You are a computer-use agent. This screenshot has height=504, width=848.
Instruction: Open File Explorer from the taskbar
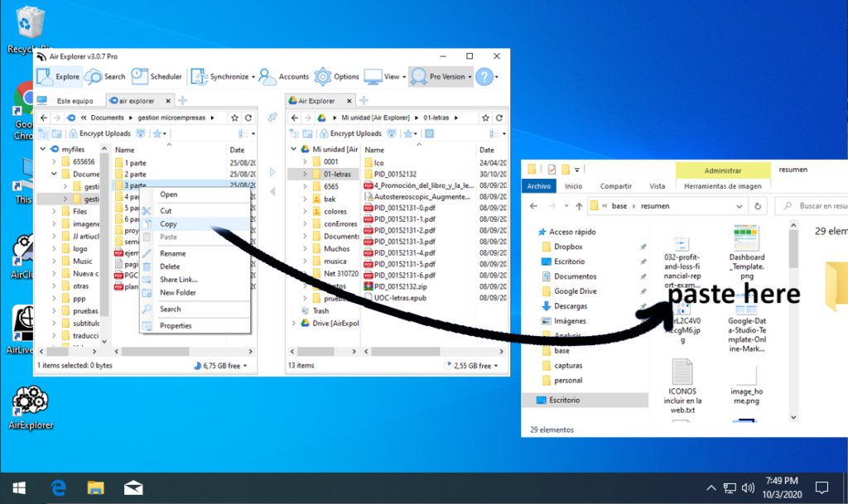96,488
